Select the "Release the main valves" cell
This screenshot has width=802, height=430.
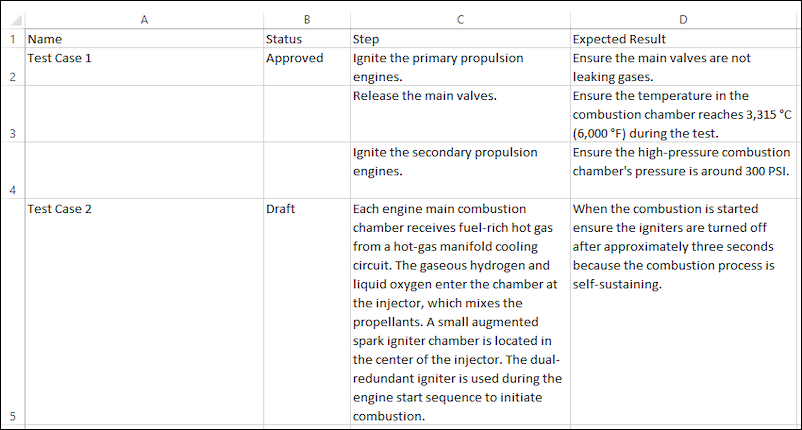(460, 113)
